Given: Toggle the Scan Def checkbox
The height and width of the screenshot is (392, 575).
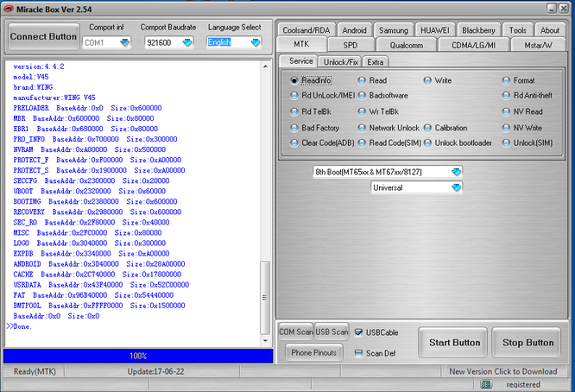Looking at the screenshot, I should [358, 353].
